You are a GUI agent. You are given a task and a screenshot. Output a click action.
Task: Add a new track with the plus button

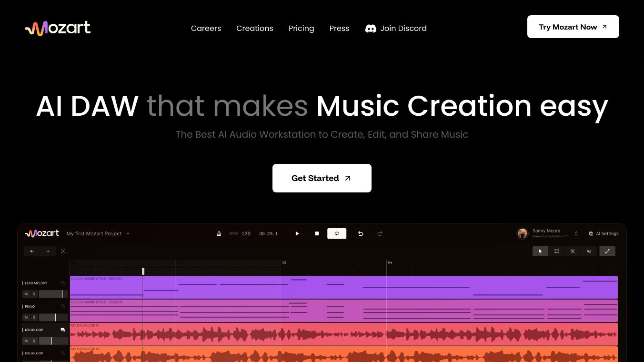[x=48, y=251]
